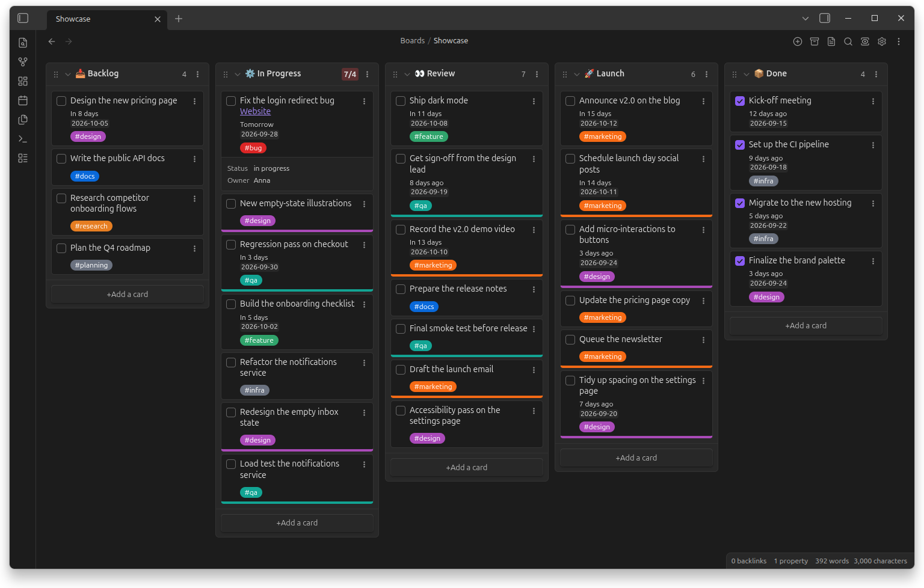Toggle the left sidebar panel icon
Screen dimensions: 924x588
pos(23,18)
